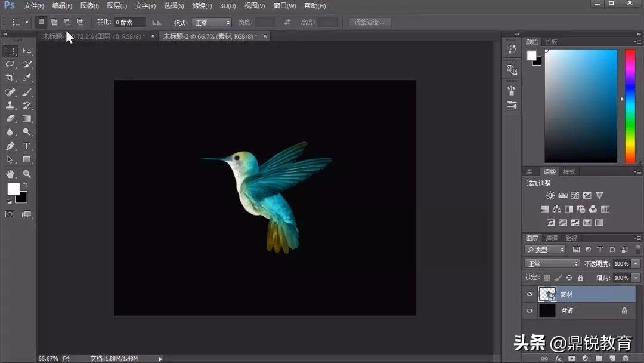Open the tool preset picker arrow
Screen dimensions: 644x363
27,22
